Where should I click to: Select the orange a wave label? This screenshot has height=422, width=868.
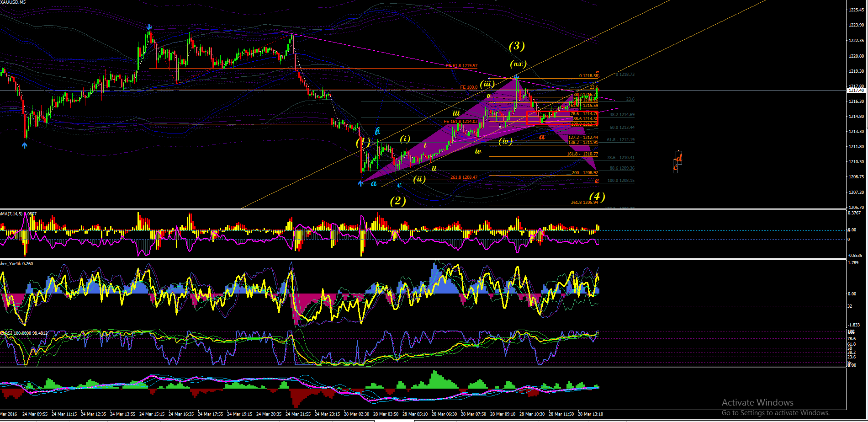point(542,137)
